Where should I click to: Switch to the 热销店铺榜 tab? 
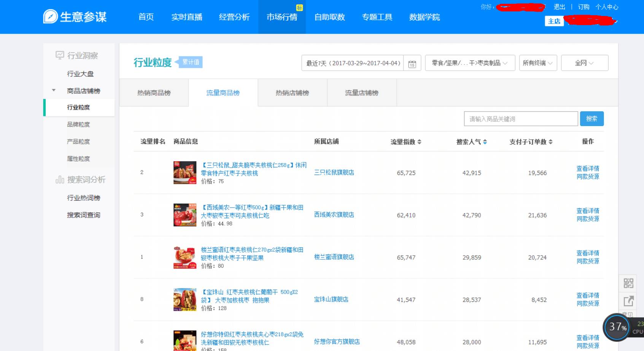292,92
